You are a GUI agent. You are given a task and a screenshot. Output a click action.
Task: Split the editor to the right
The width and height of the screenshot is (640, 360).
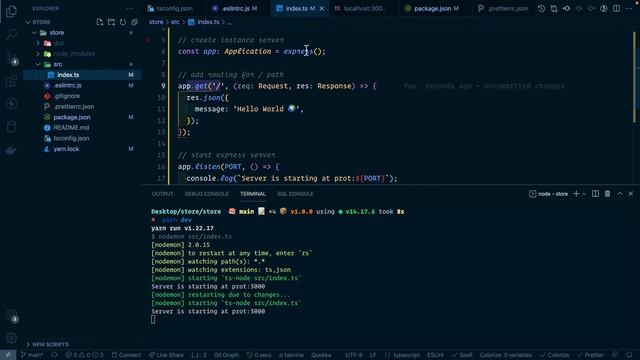click(616, 9)
